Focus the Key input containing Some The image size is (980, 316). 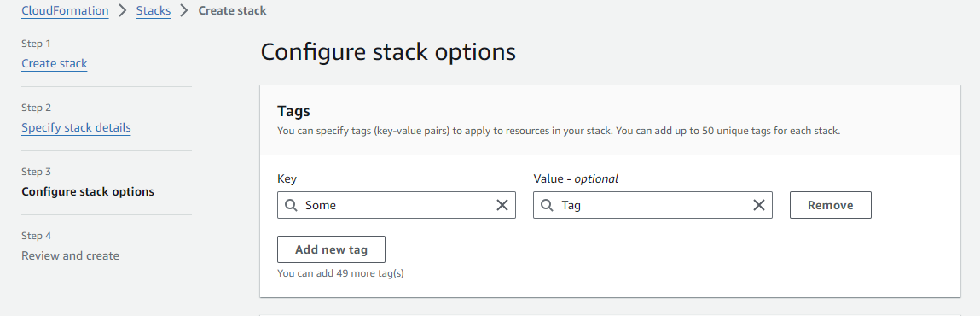coord(397,205)
